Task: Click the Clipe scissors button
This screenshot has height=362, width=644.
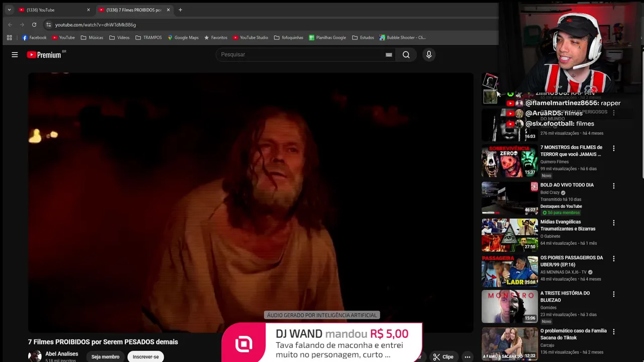Action: coord(443,357)
